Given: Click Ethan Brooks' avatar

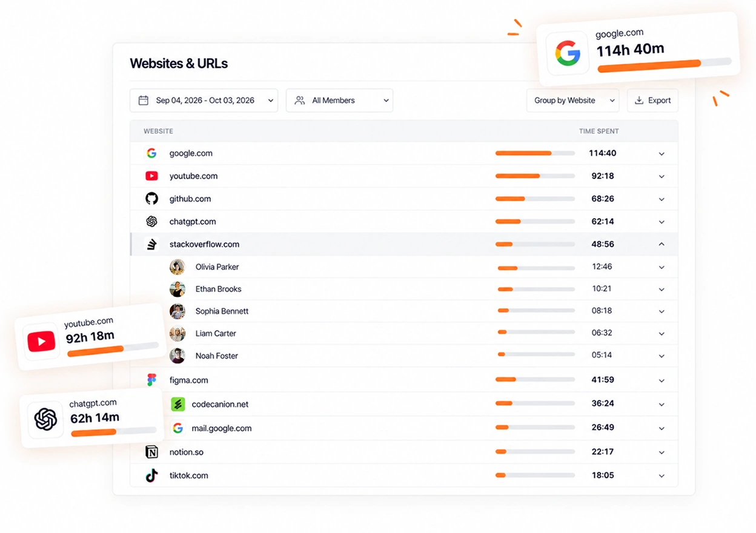Looking at the screenshot, I should tap(177, 290).
